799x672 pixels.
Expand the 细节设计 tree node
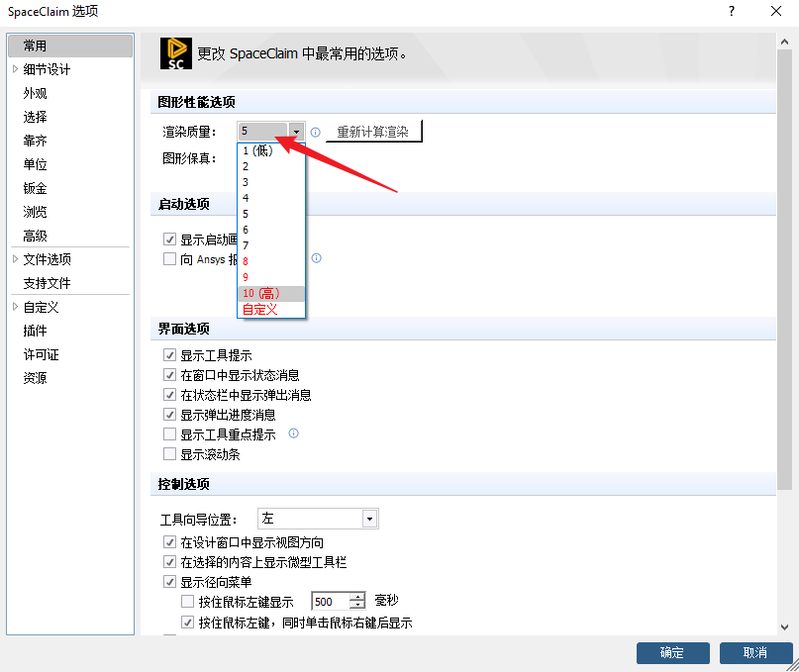tap(15, 68)
